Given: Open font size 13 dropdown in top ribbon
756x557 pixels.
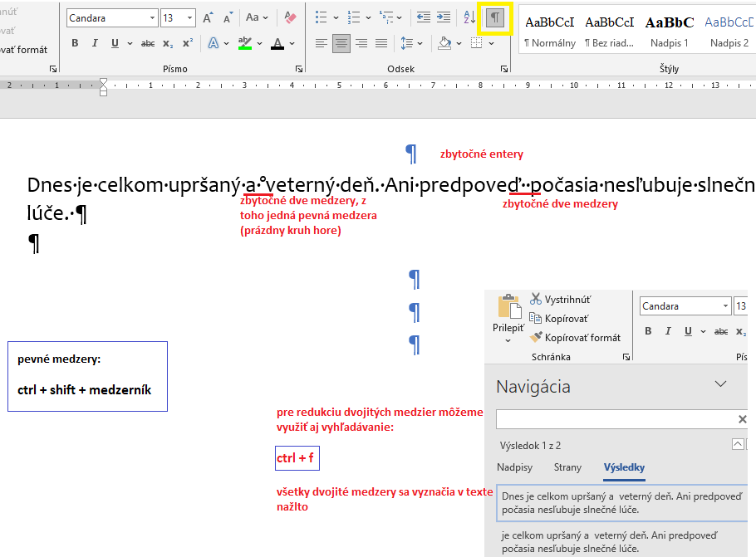Looking at the screenshot, I should (190, 17).
